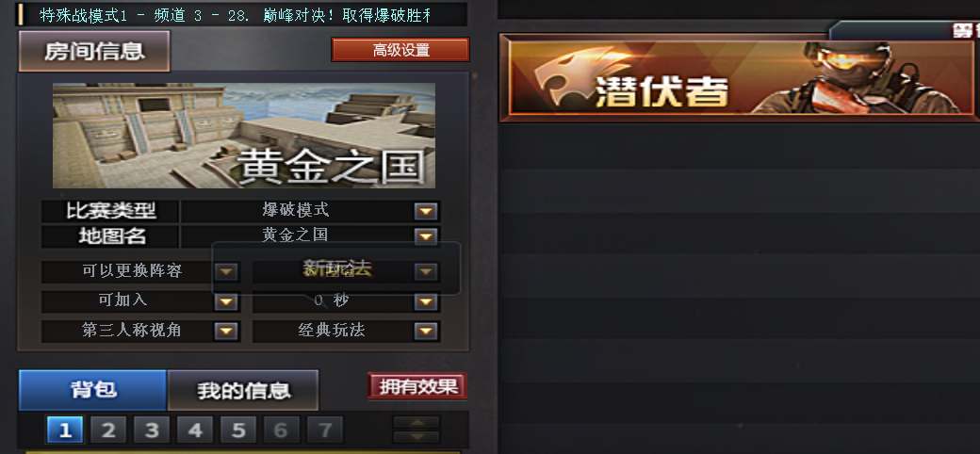The width and height of the screenshot is (980, 454).
Task: Expand the 经典玩法 dropdown arrow
Action: tap(426, 331)
